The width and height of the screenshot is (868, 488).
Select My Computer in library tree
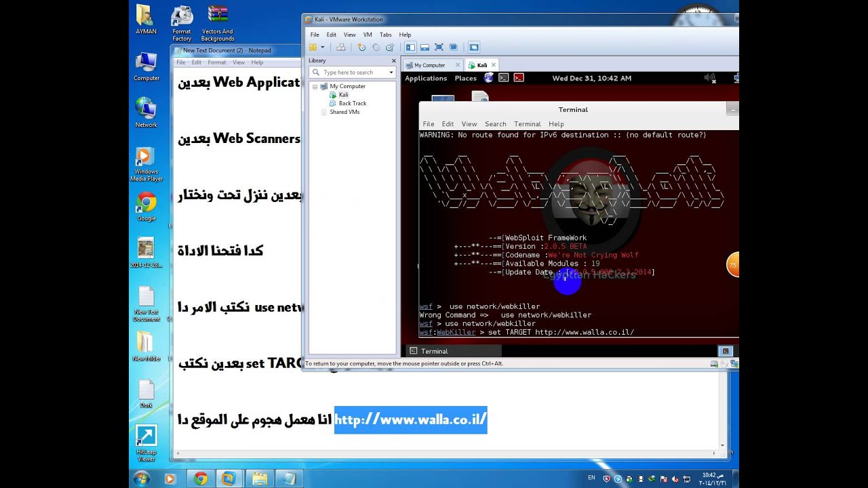[x=347, y=87]
